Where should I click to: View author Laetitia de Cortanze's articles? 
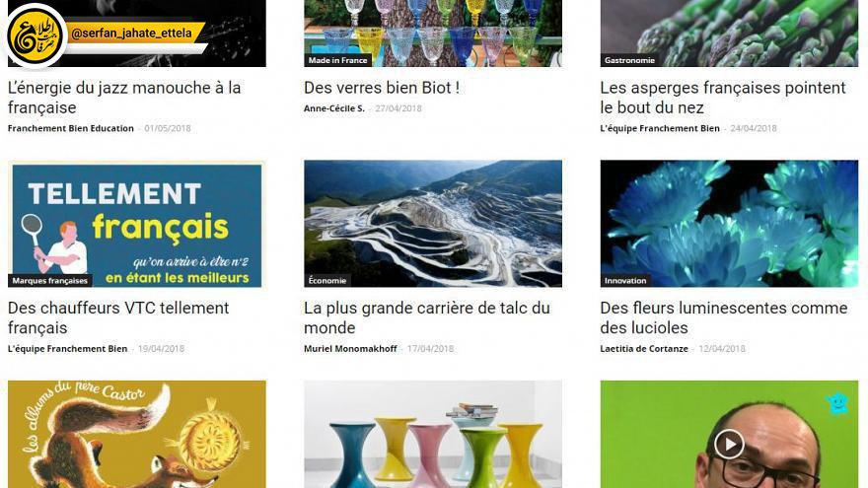644,349
